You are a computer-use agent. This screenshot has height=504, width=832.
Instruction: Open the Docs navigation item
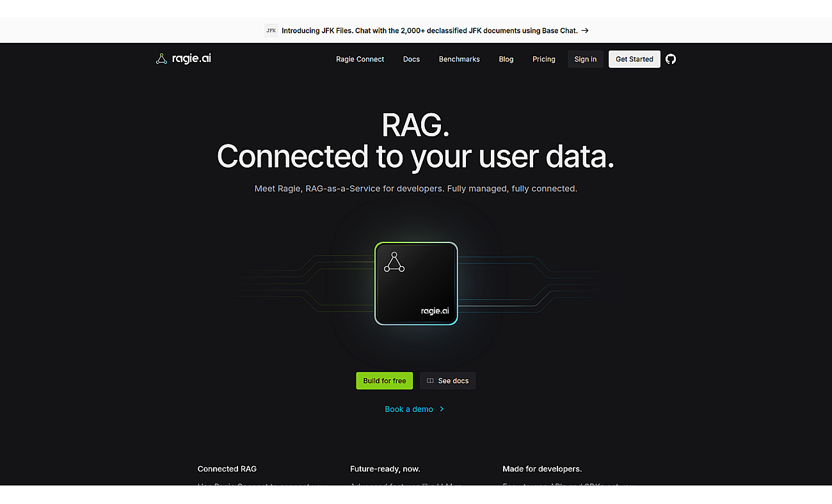click(x=412, y=59)
